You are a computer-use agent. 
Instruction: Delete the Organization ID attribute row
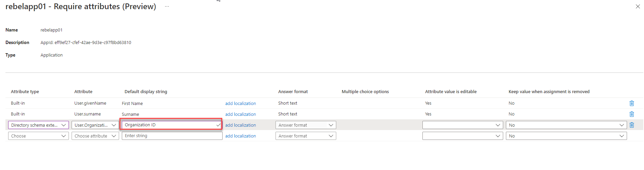tap(631, 125)
